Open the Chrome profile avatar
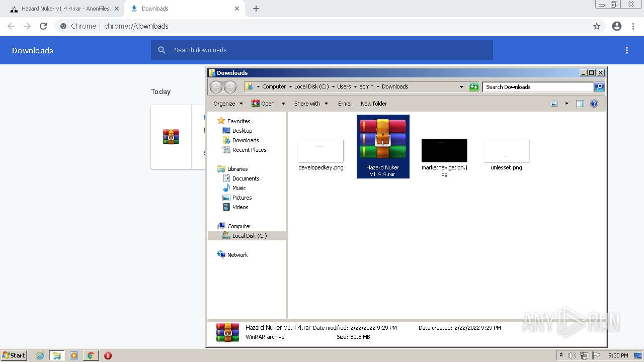The width and height of the screenshot is (644, 362). [617, 26]
